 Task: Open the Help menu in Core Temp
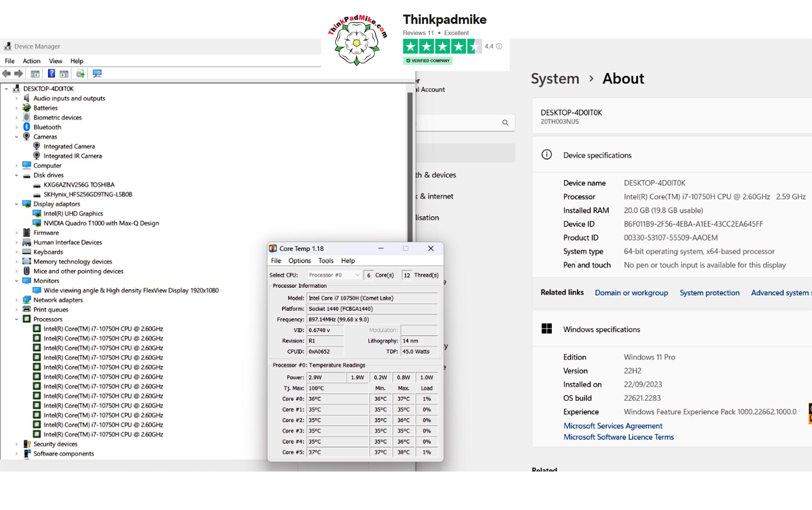point(348,260)
